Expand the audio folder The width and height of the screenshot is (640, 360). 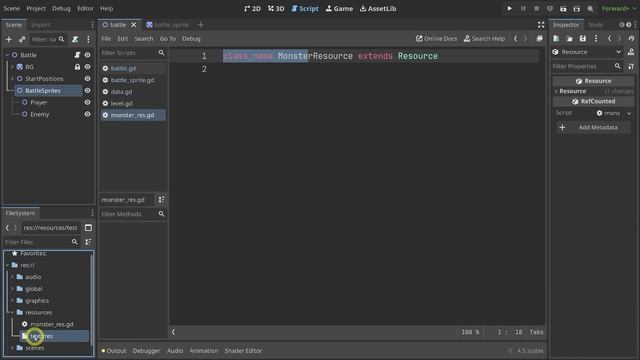12,277
